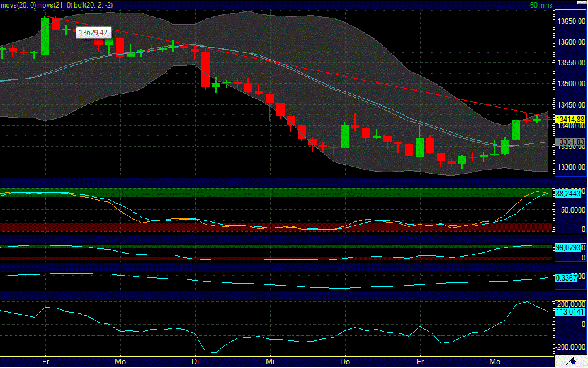Image resolution: width=588 pixels, height=368 pixels.
Task: Click the 60 mins timeframe label
Action: pyautogui.click(x=541, y=5)
